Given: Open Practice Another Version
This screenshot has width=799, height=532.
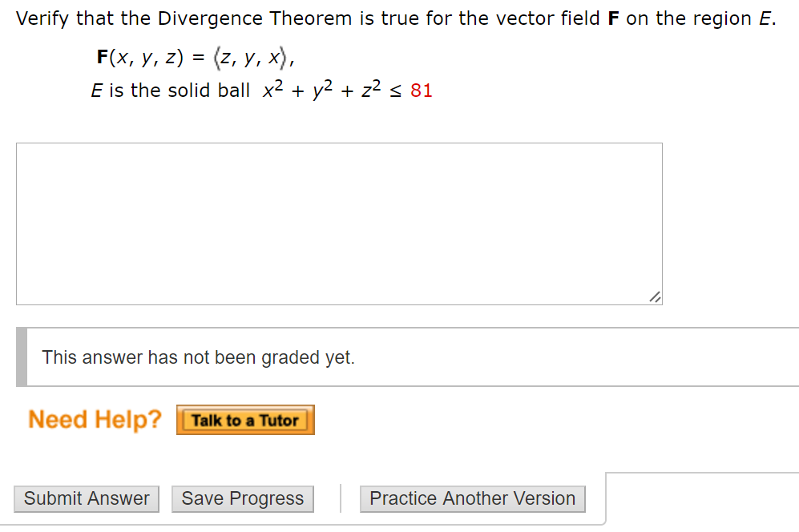Looking at the screenshot, I should click(472, 498).
